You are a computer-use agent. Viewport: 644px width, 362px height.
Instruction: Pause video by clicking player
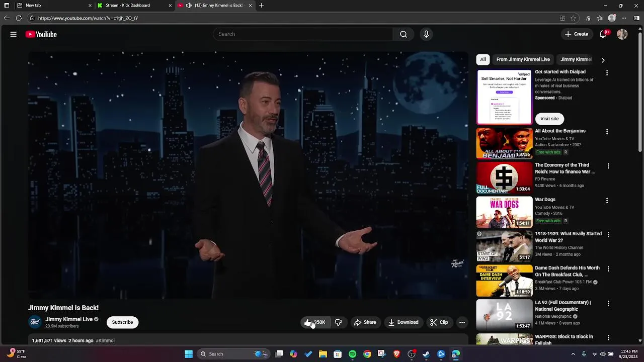pos(248,175)
